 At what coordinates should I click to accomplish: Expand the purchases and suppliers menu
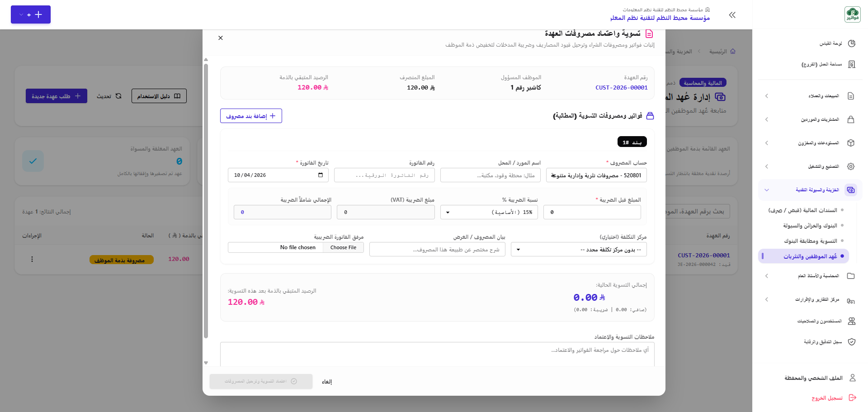tap(767, 119)
